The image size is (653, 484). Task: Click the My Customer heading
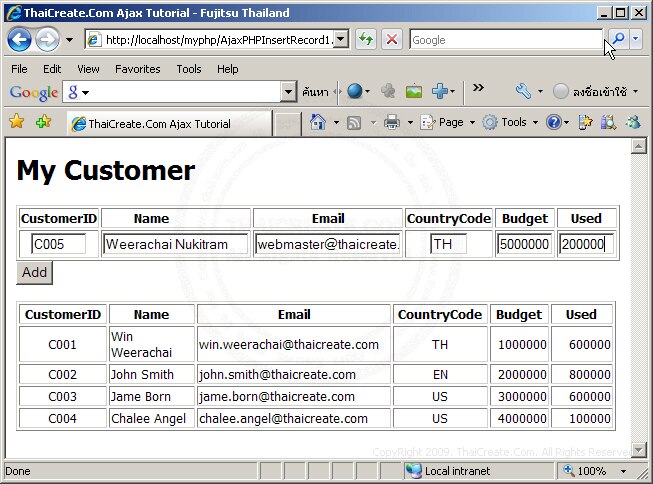pyautogui.click(x=106, y=171)
